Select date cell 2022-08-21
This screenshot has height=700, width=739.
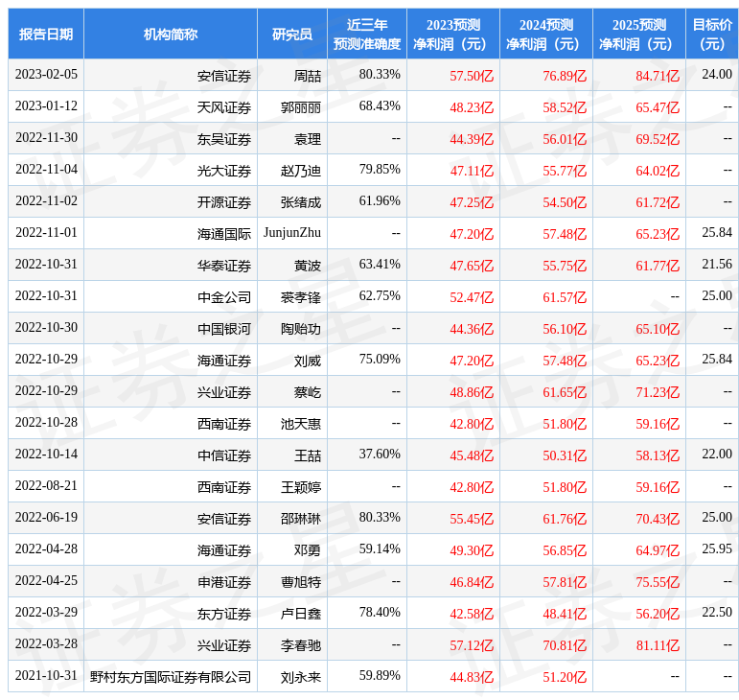coord(46,485)
